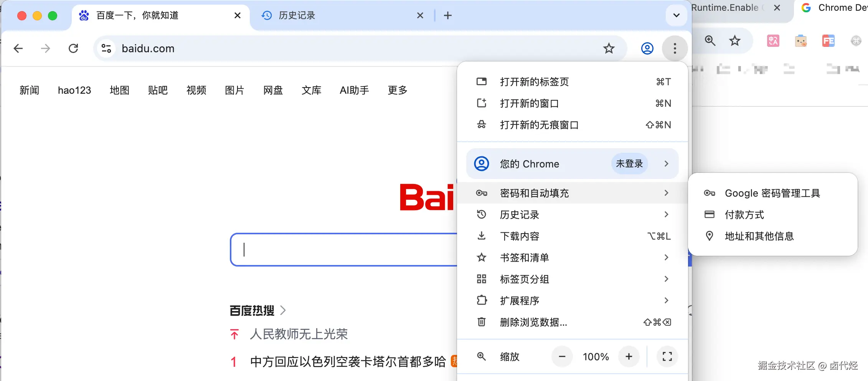
Task: Open the AI助手 link
Action: tap(355, 90)
